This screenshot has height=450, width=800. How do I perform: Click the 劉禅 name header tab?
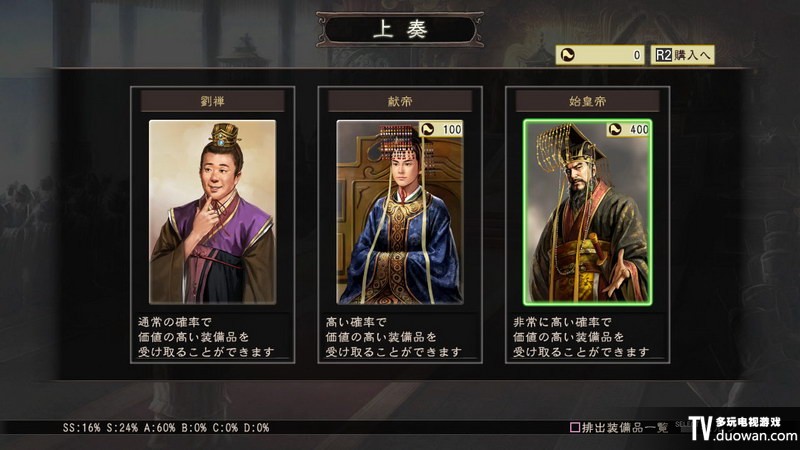[x=212, y=101]
